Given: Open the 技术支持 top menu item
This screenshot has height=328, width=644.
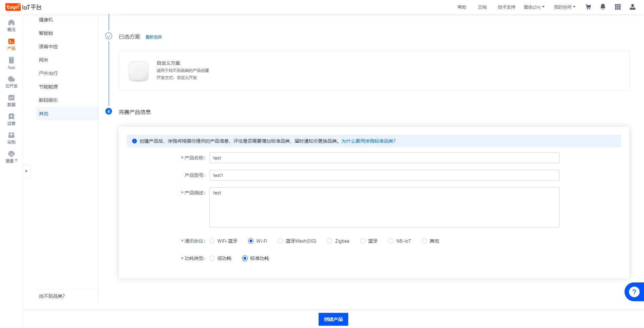Looking at the screenshot, I should [x=506, y=7].
